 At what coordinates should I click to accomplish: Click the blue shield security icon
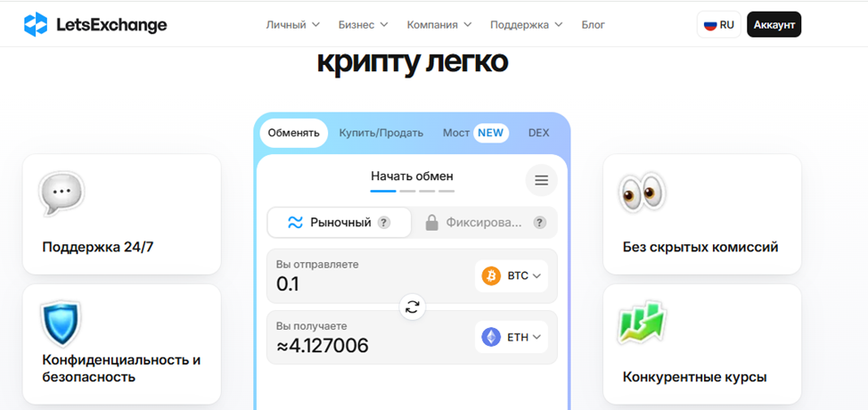point(61,324)
